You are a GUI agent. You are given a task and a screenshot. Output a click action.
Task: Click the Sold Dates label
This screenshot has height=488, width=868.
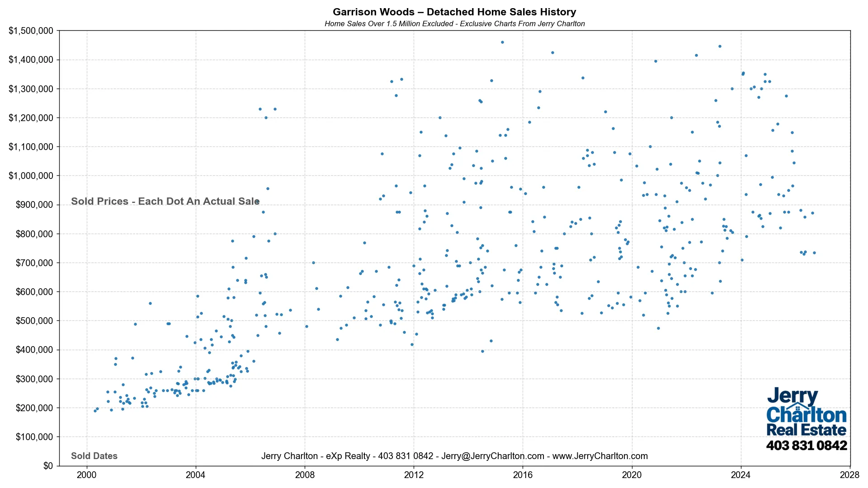click(94, 456)
